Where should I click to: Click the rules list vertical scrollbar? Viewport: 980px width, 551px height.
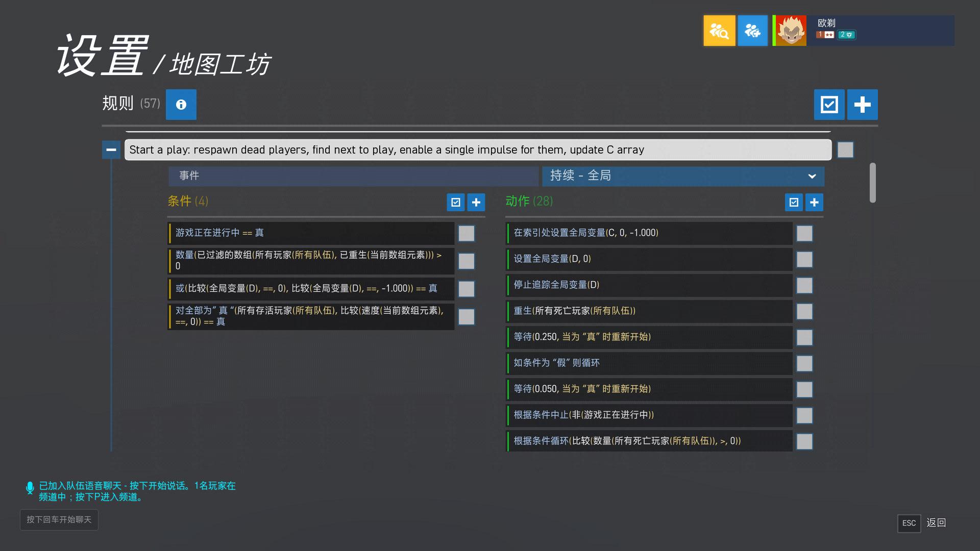(873, 183)
